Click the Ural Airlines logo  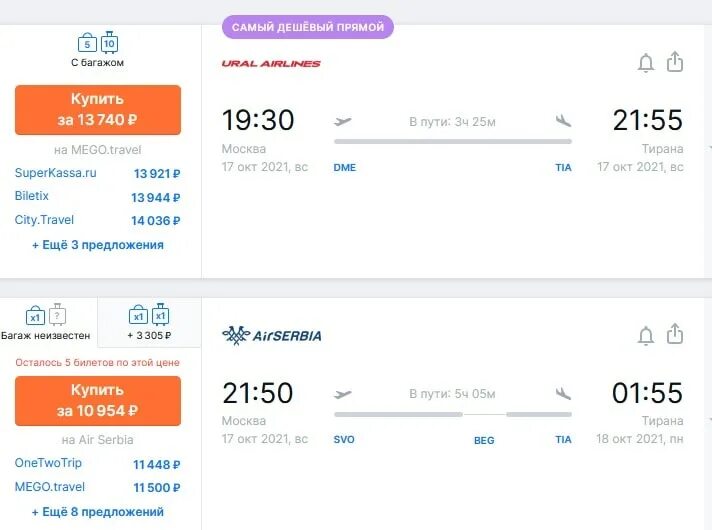point(271,64)
